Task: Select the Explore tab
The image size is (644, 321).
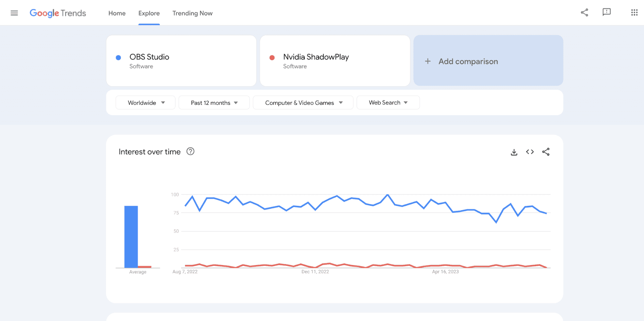Action: click(x=149, y=13)
